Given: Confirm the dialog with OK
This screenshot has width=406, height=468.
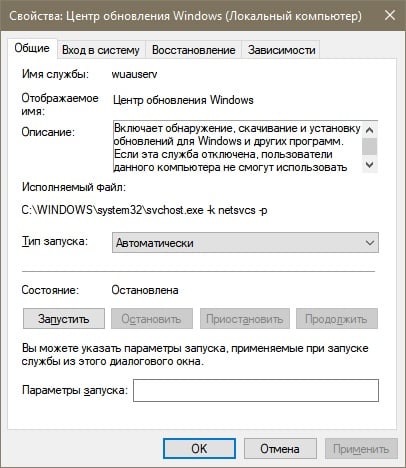Looking at the screenshot, I should pyautogui.click(x=199, y=449).
